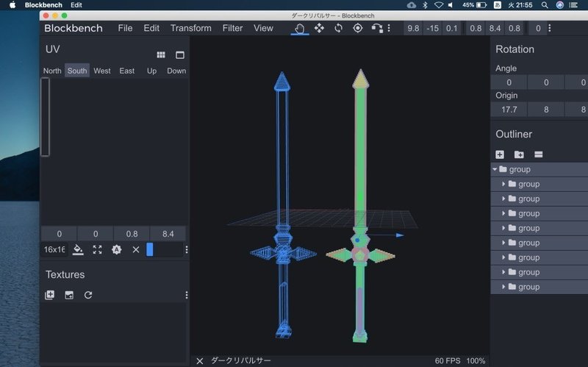Click the UV grid view icon

tap(161, 54)
